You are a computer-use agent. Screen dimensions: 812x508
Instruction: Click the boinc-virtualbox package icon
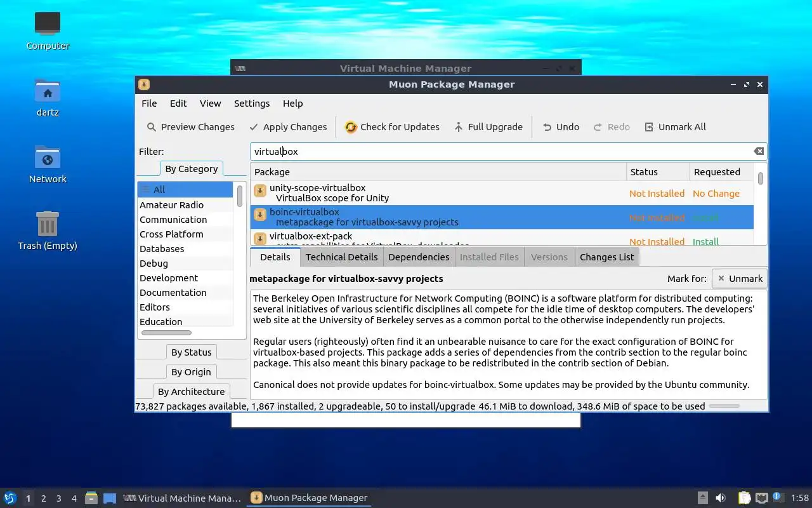click(260, 215)
